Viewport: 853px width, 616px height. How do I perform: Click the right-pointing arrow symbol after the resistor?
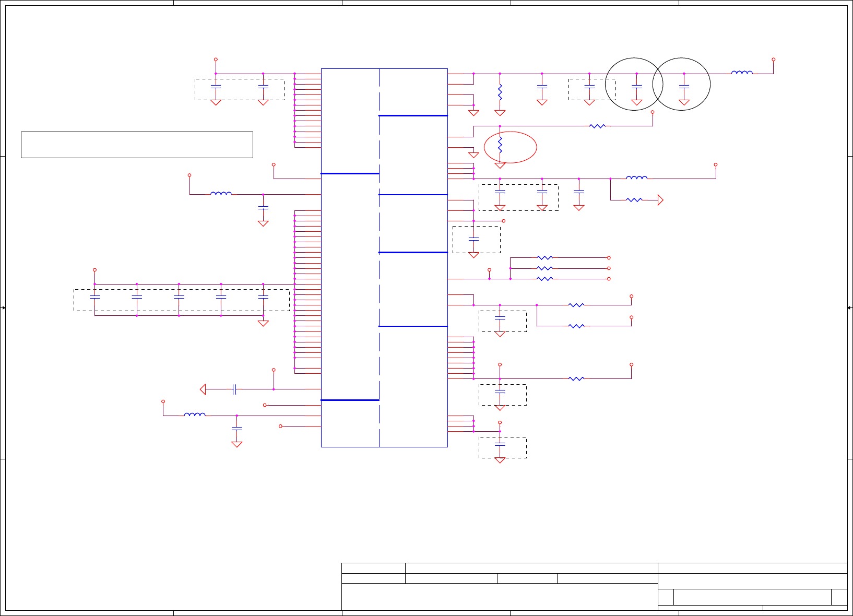coord(660,200)
